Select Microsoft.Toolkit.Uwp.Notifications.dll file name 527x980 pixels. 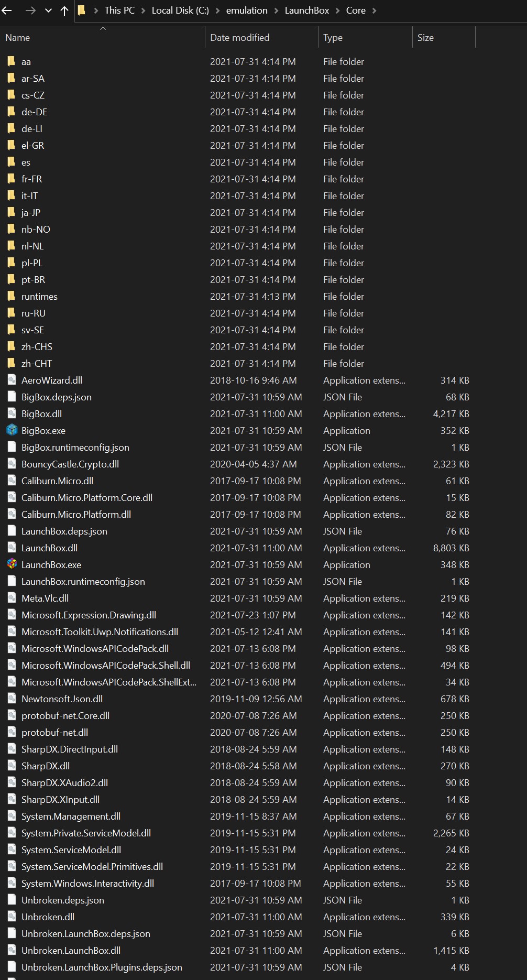point(100,632)
